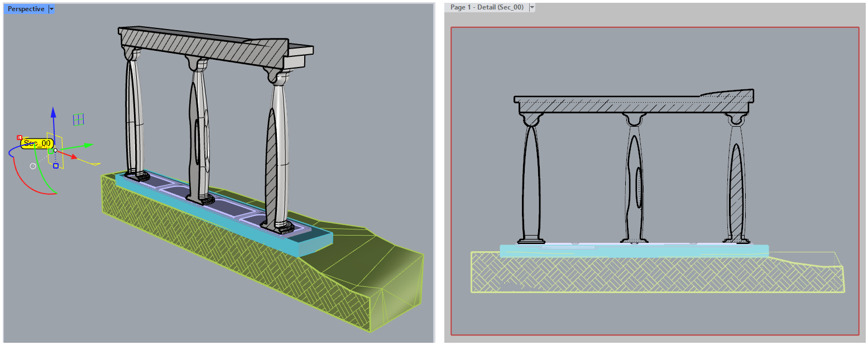Image resolution: width=868 pixels, height=345 pixels.
Task: Click the green Y-axis gumball arrow
Action: tap(88, 145)
